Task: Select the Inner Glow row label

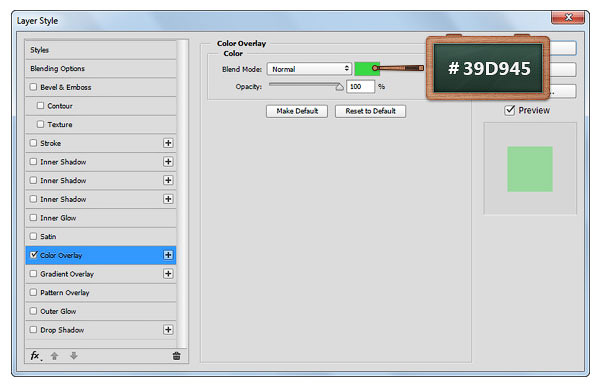Action: click(58, 218)
